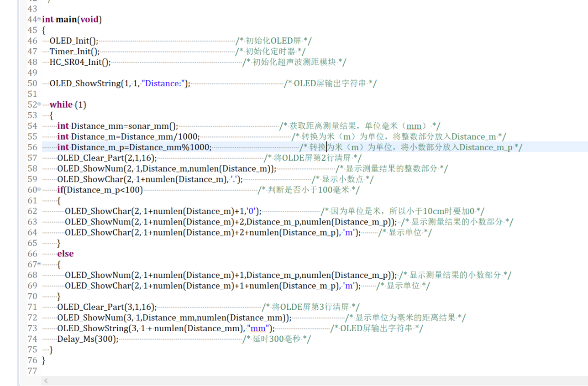
Task: Click the comment 延时300毫秒
Action: tap(277, 339)
